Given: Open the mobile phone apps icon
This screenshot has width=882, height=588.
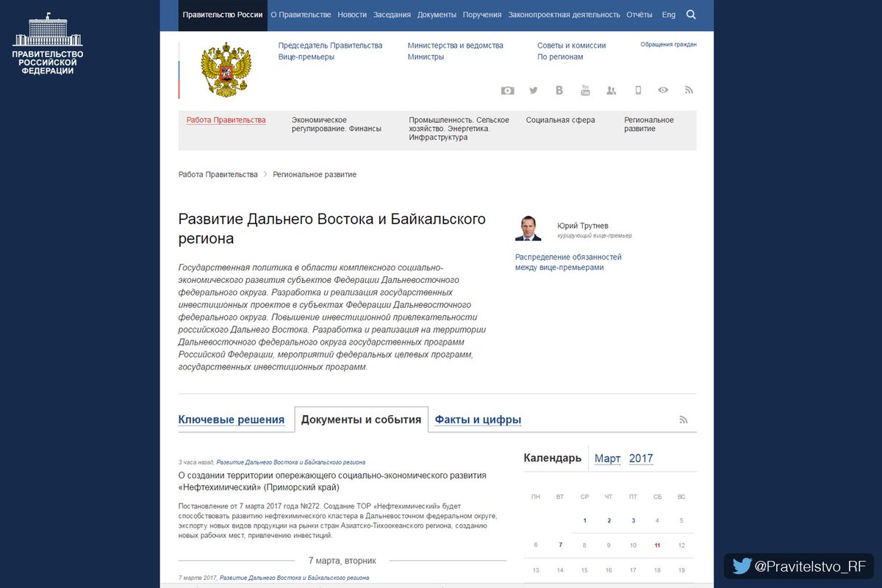Looking at the screenshot, I should click(638, 90).
